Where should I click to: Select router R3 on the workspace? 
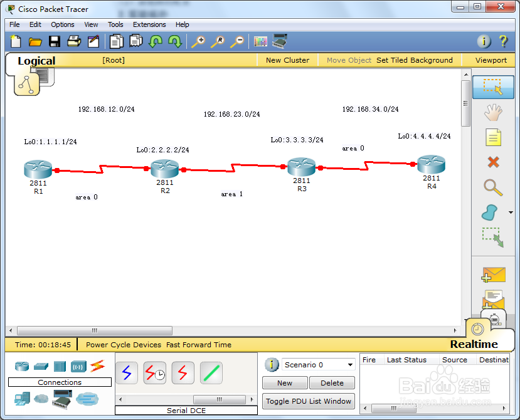tap(301, 166)
